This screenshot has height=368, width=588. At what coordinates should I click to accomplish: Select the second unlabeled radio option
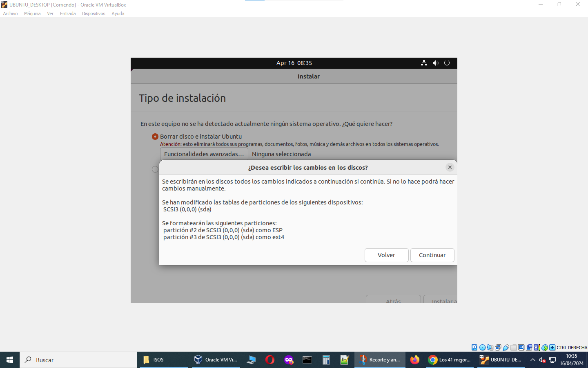coord(155,169)
